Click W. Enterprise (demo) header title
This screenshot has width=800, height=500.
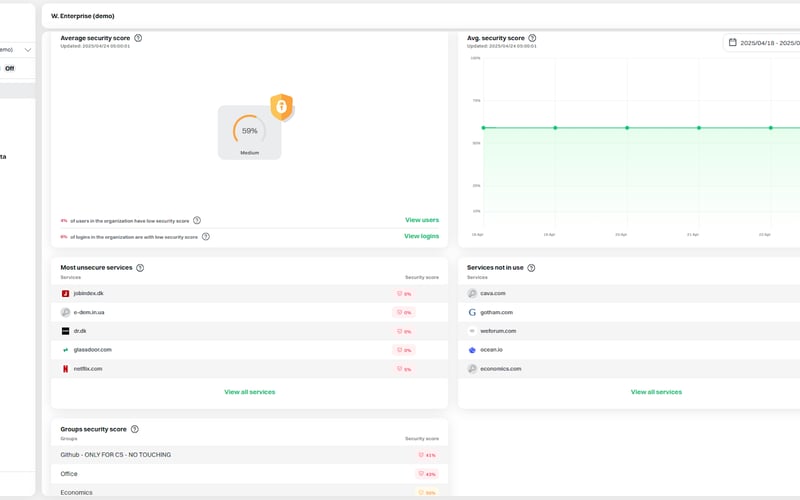83,16
